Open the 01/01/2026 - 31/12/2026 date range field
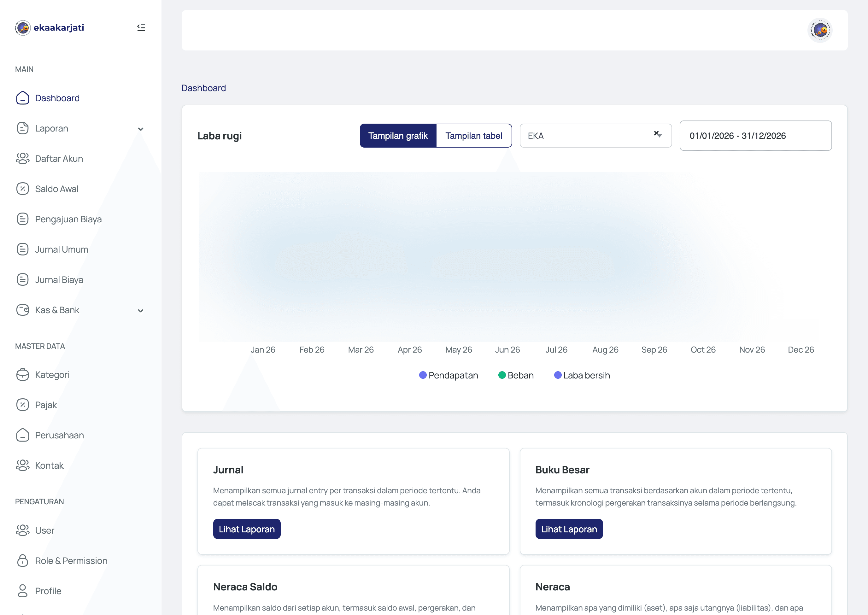The height and width of the screenshot is (615, 868). (755, 136)
